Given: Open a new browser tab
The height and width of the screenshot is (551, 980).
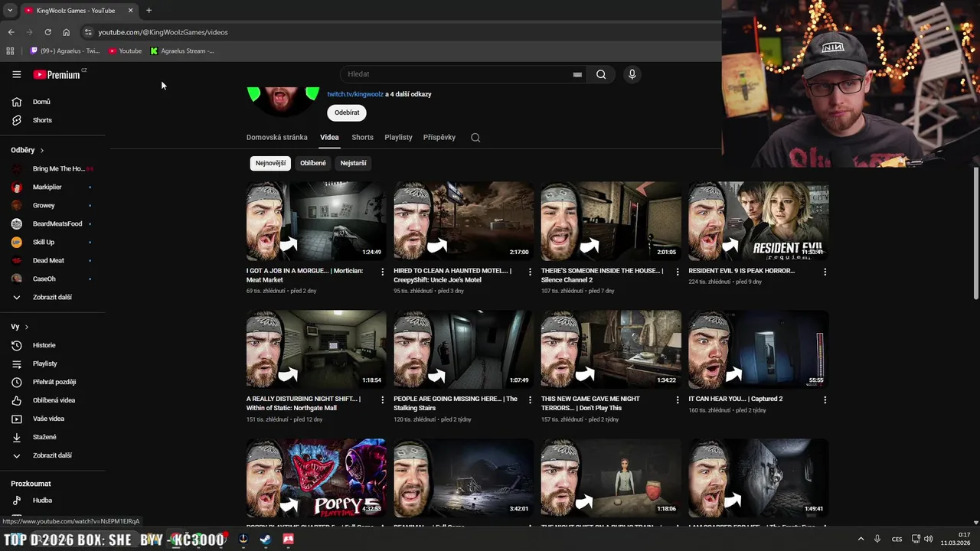Looking at the screenshot, I should click(x=149, y=11).
